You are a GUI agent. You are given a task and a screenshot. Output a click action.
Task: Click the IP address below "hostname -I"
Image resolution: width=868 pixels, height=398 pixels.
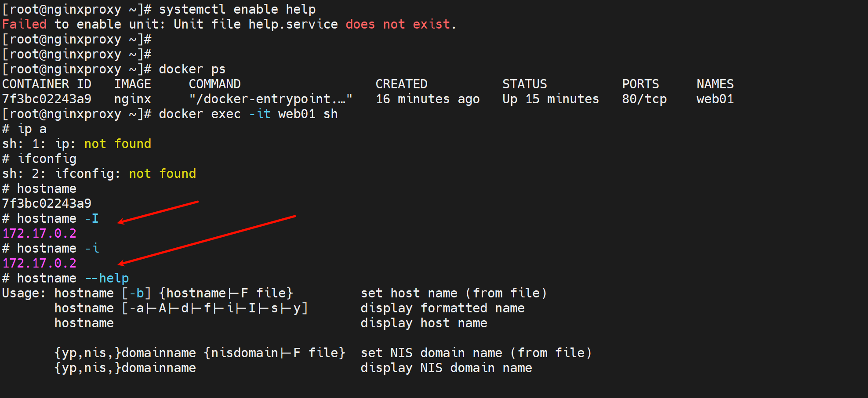40,234
